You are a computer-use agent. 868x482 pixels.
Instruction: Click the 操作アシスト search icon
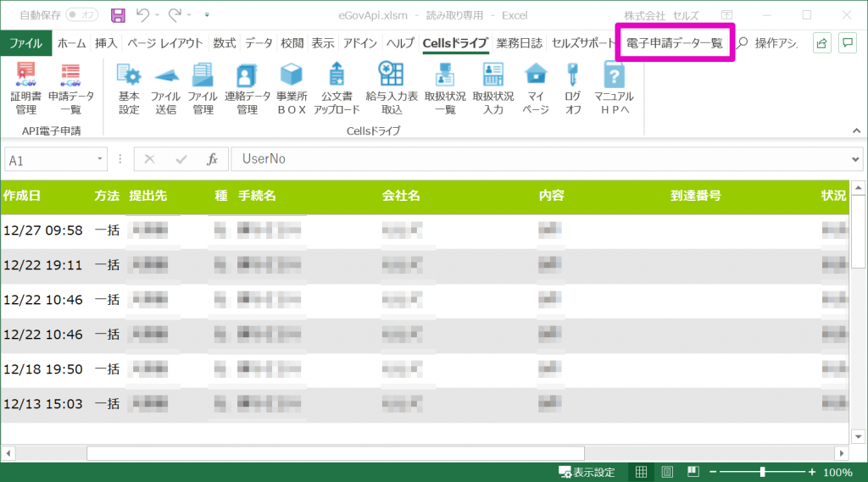(x=743, y=43)
